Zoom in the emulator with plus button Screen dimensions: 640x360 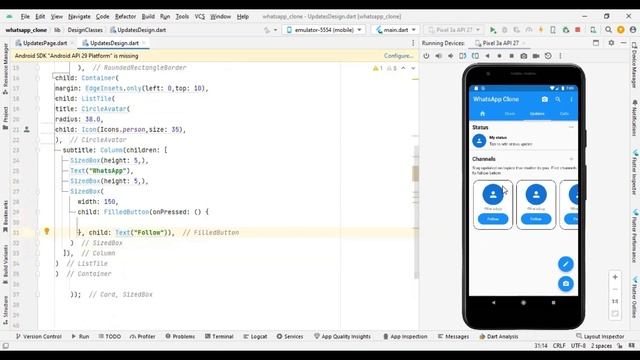click(x=615, y=277)
